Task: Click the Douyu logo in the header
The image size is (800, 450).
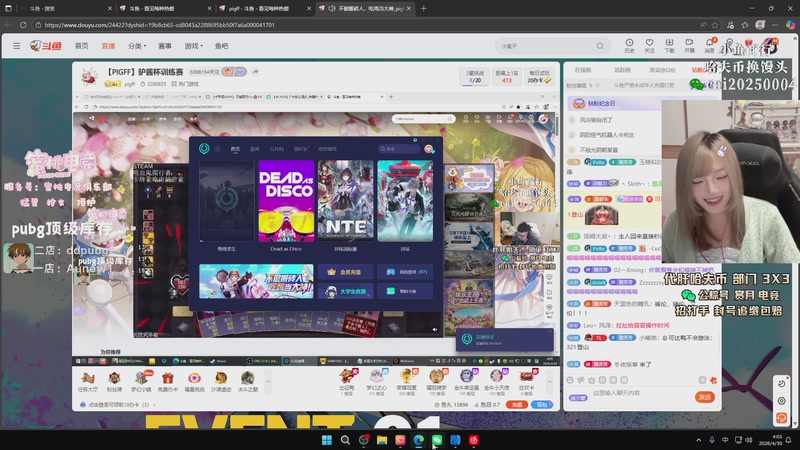Action: click(46, 46)
